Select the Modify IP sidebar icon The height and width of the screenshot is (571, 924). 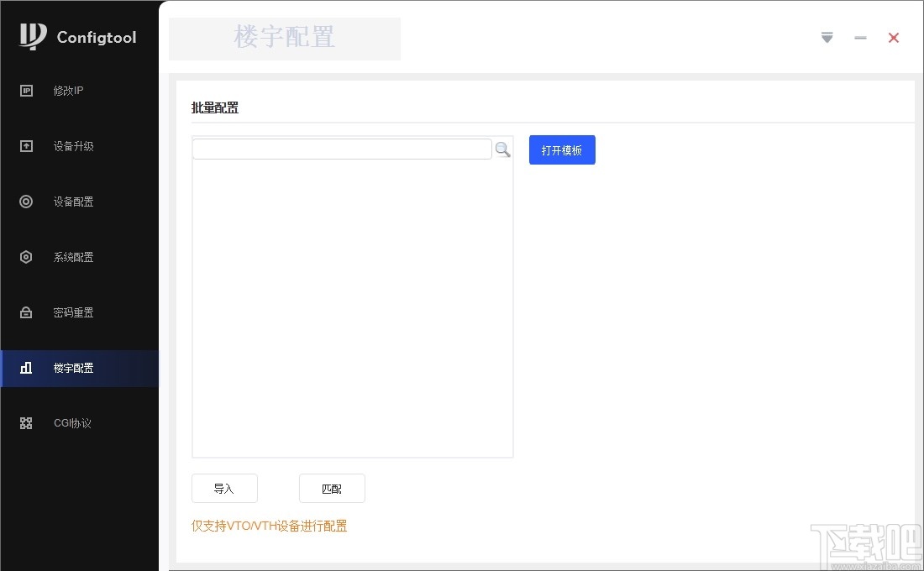coord(25,91)
